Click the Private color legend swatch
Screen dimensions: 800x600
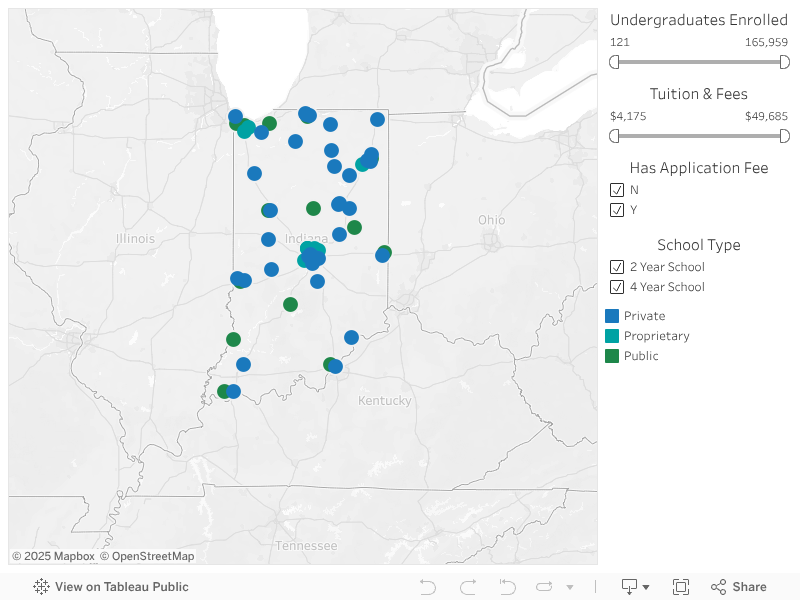point(612,316)
